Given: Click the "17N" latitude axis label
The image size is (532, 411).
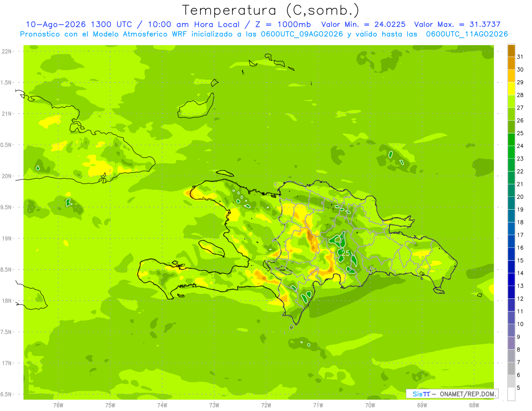Looking at the screenshot, I should click(x=7, y=363).
